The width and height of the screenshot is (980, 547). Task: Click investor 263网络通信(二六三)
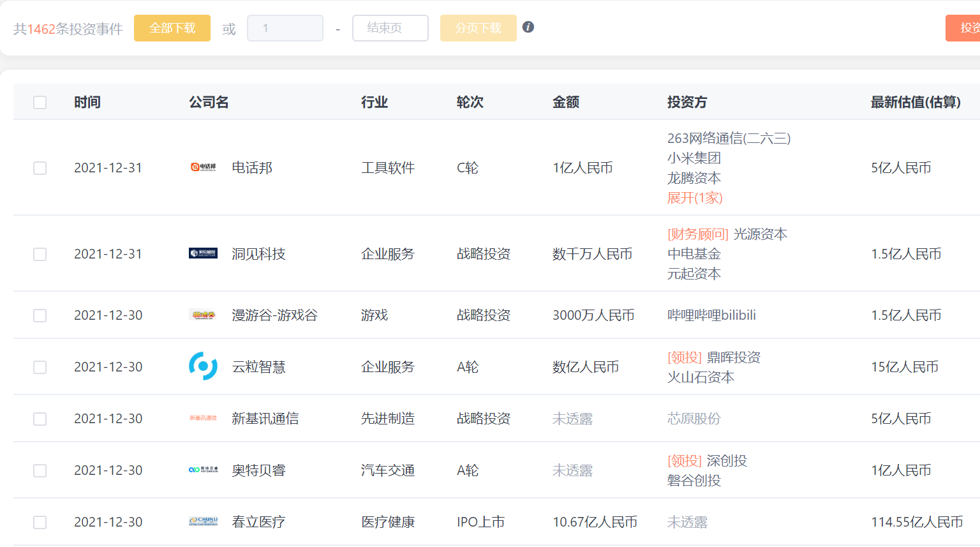tap(729, 139)
